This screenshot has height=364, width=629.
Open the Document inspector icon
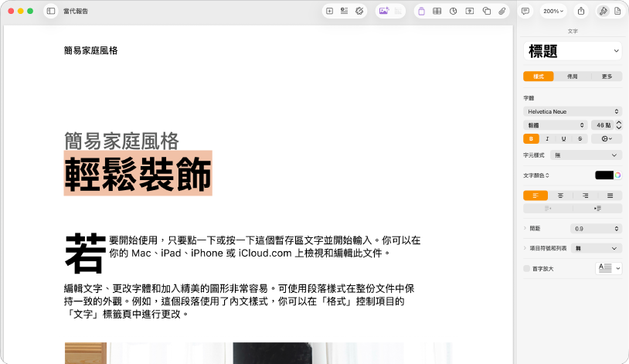click(617, 12)
